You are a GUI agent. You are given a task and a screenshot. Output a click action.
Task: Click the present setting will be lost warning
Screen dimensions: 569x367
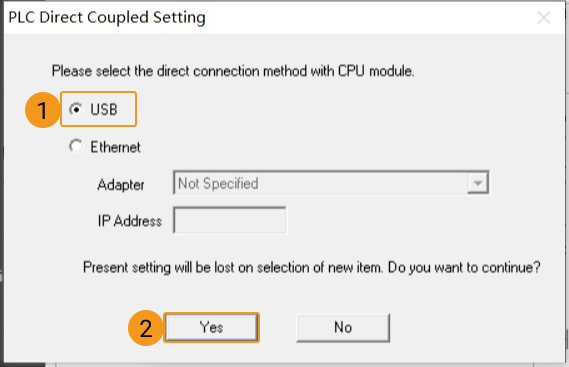click(x=311, y=268)
